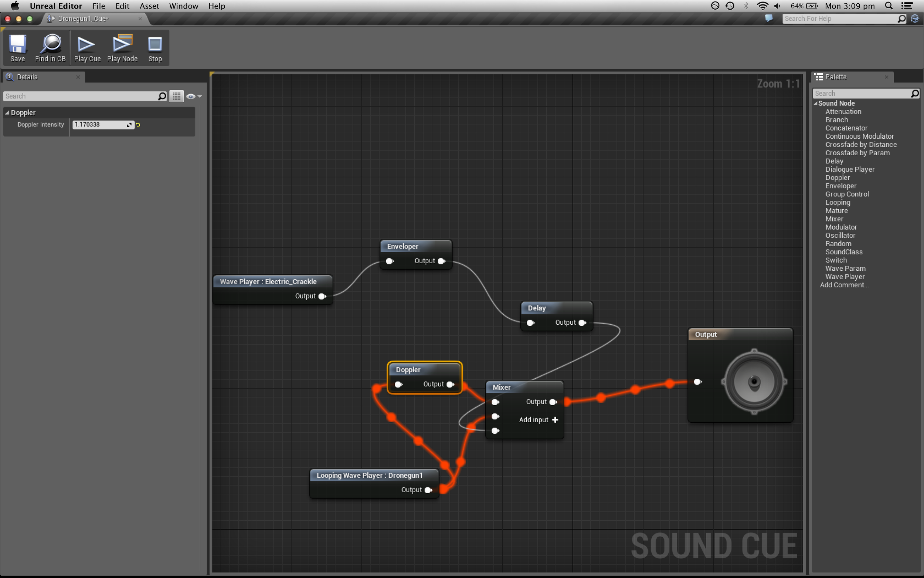Select Random in the Palette
924x578 pixels.
pyautogui.click(x=838, y=243)
